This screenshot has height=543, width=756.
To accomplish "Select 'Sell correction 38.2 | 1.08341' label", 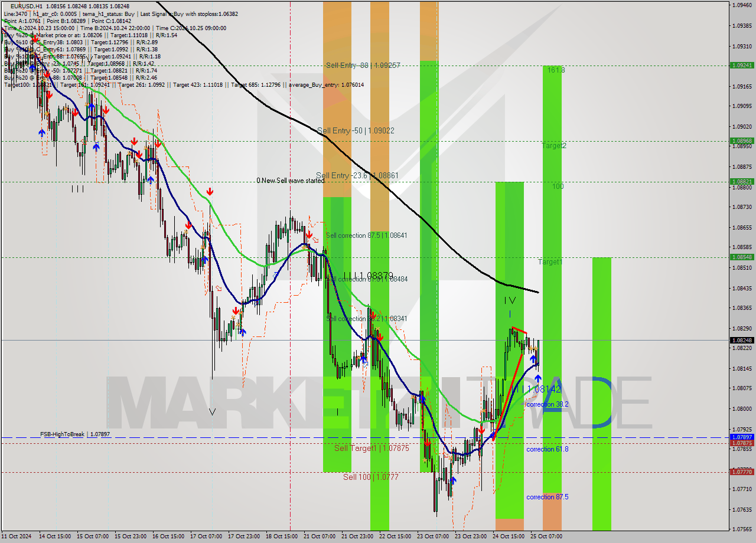I will 366,319.
